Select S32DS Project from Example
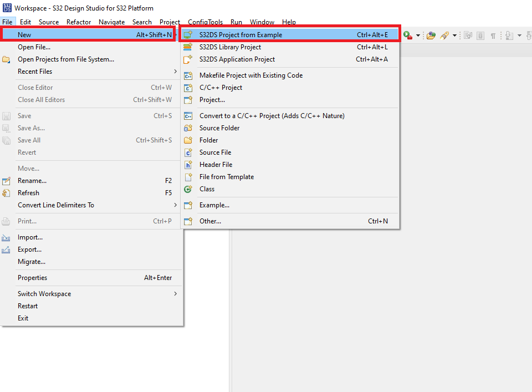This screenshot has height=392, width=532. tap(241, 35)
